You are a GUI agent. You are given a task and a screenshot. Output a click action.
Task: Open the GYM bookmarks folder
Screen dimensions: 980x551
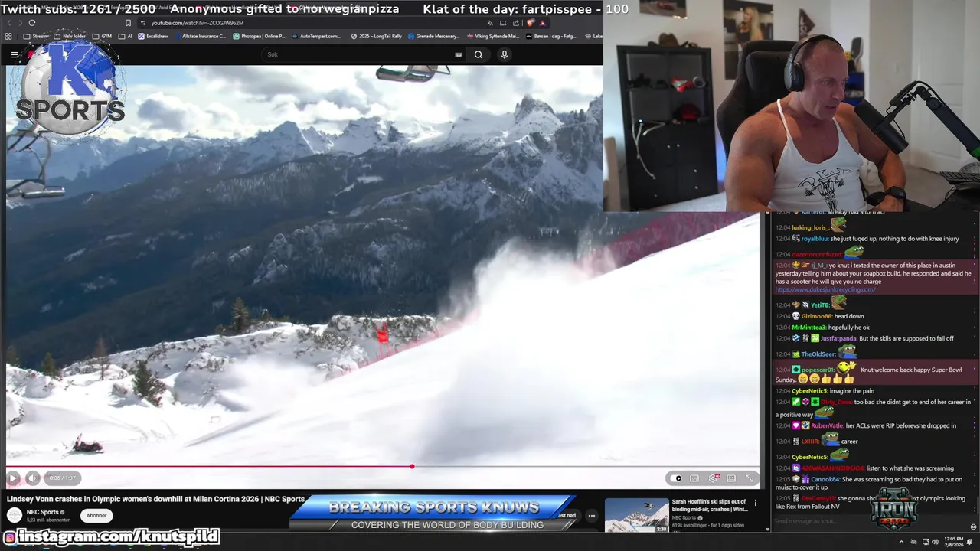pos(101,36)
